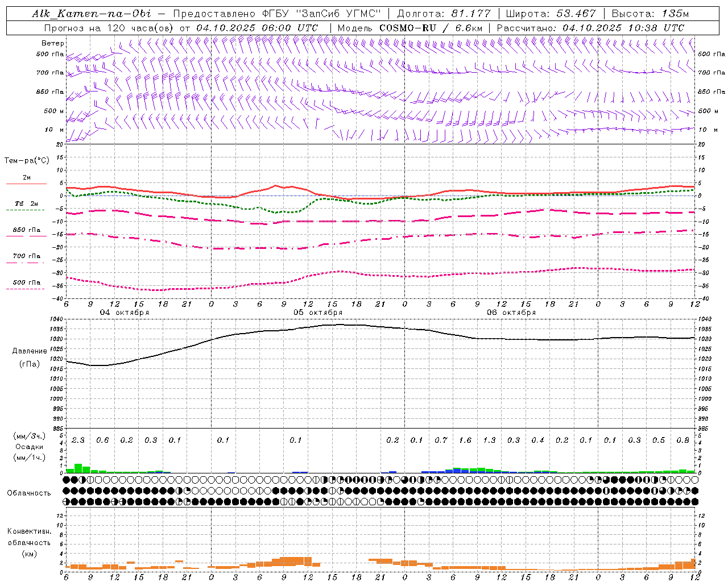Select the Тем-ра(°C) panel label

pyautogui.click(x=27, y=161)
